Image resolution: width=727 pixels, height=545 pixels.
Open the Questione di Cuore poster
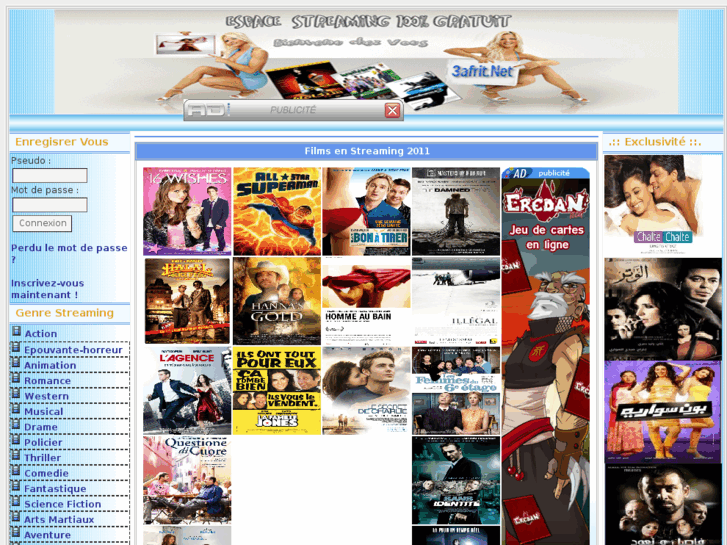click(x=187, y=481)
